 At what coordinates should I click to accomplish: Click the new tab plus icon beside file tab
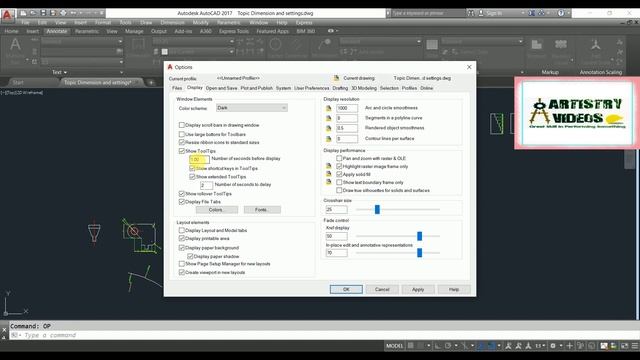point(151,82)
